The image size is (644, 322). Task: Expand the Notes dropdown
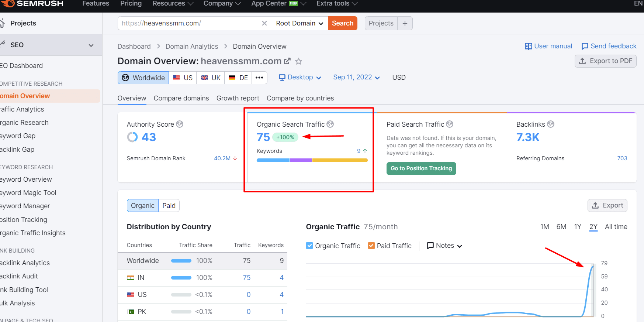(444, 246)
